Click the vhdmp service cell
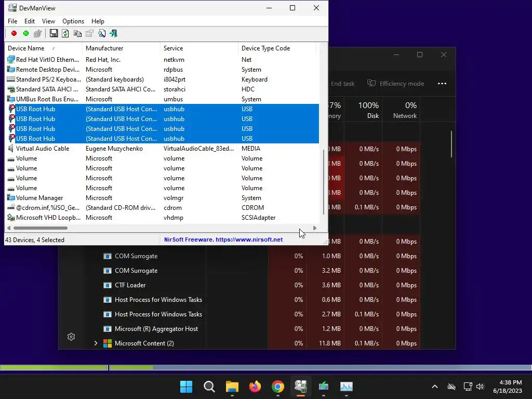 (174, 218)
